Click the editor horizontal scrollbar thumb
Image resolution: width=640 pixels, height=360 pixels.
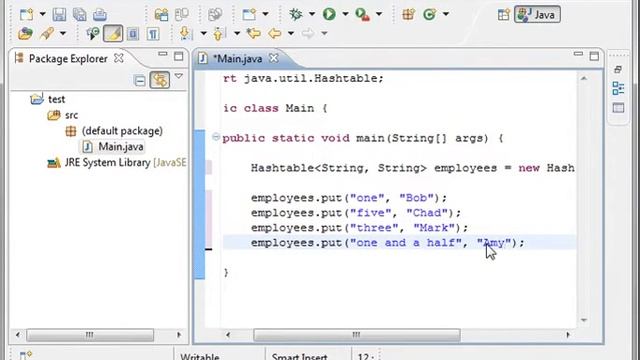coord(357,335)
